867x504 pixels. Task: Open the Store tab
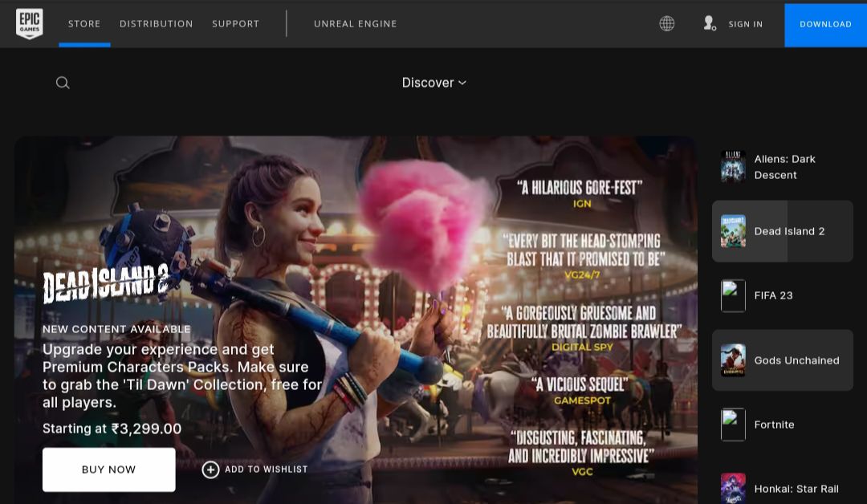tap(84, 24)
